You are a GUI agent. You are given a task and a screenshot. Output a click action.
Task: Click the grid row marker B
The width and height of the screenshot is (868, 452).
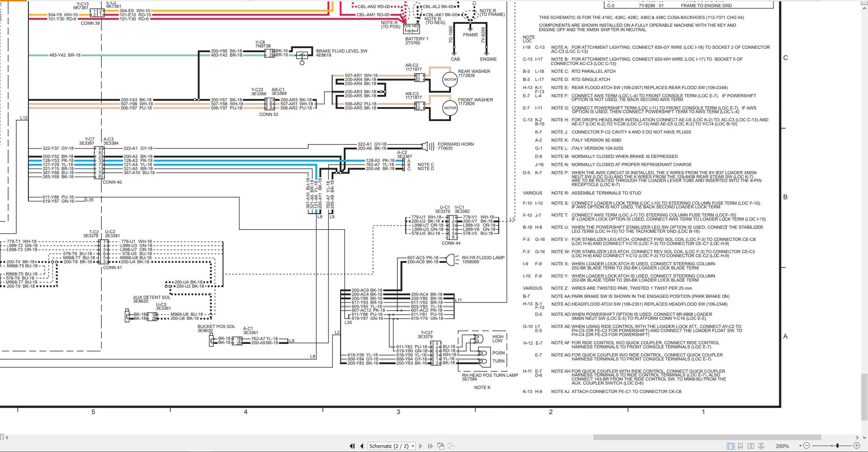click(785, 197)
